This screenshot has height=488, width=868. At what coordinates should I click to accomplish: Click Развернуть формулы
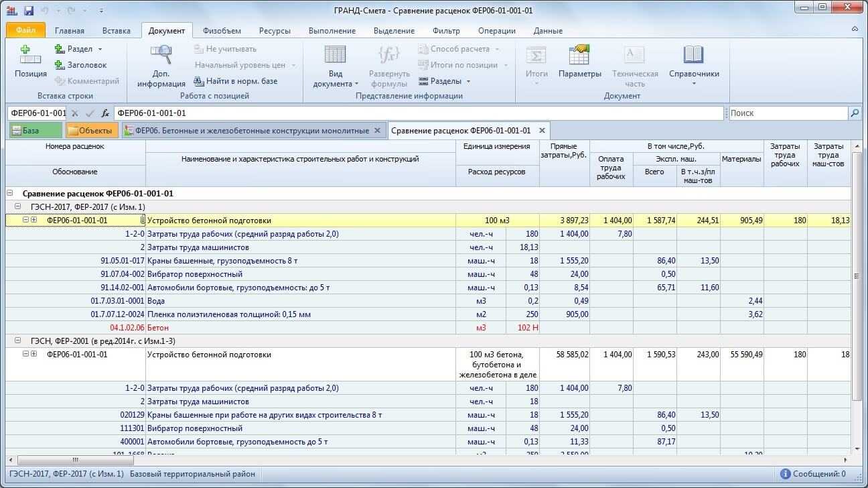click(x=389, y=66)
